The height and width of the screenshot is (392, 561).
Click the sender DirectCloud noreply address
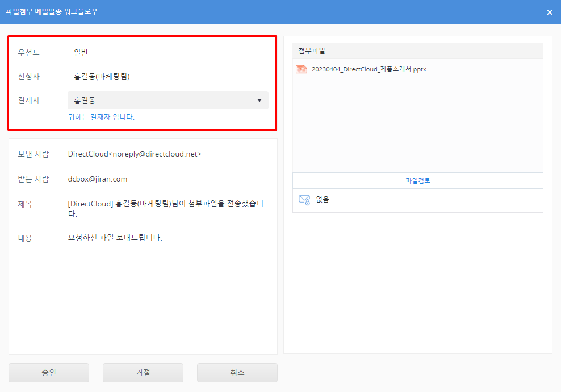coord(135,154)
